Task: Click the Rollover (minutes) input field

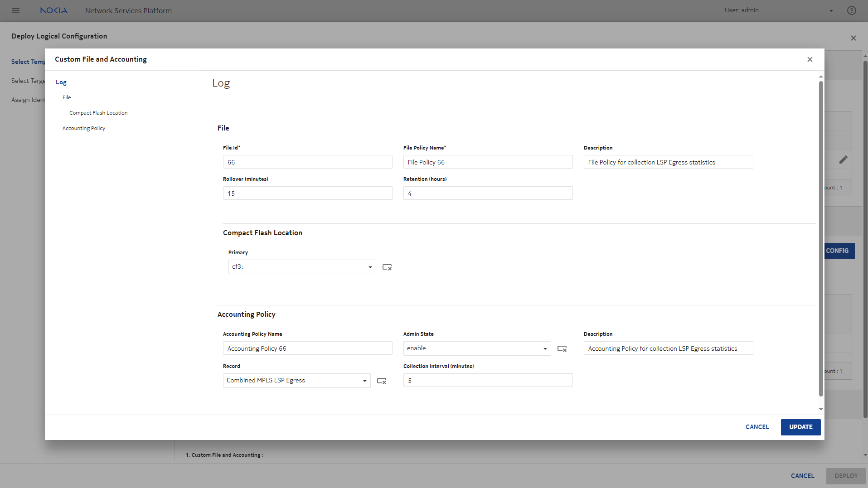Action: click(x=307, y=193)
